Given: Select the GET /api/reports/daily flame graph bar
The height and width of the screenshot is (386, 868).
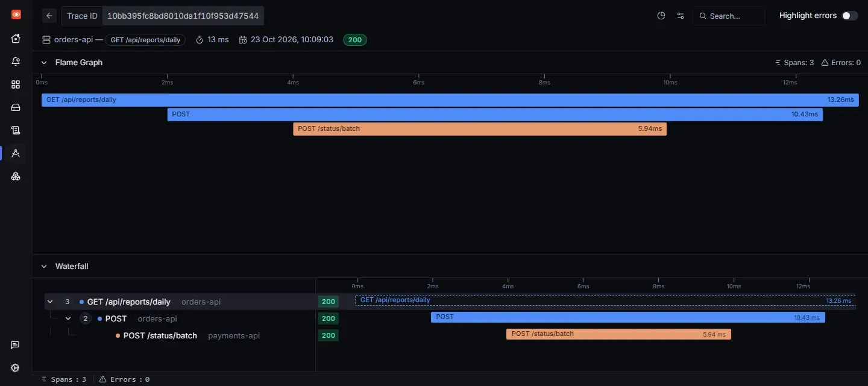Looking at the screenshot, I should click(450, 100).
